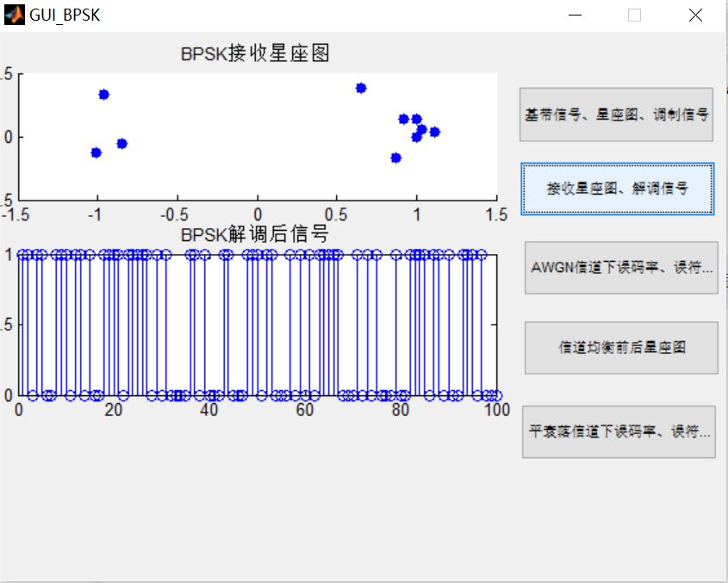
Task: Click the BPSK解调后信号 plot title
Action: pos(255,234)
